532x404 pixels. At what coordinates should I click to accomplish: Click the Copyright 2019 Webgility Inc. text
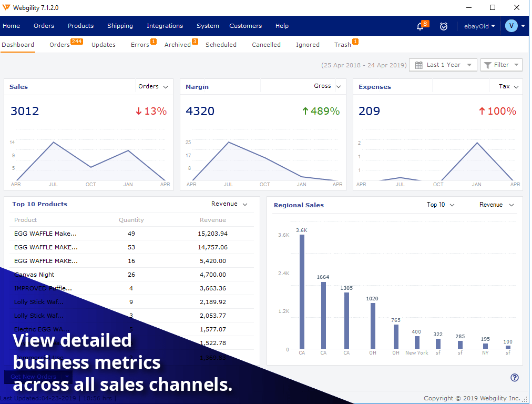pyautogui.click(x=472, y=398)
